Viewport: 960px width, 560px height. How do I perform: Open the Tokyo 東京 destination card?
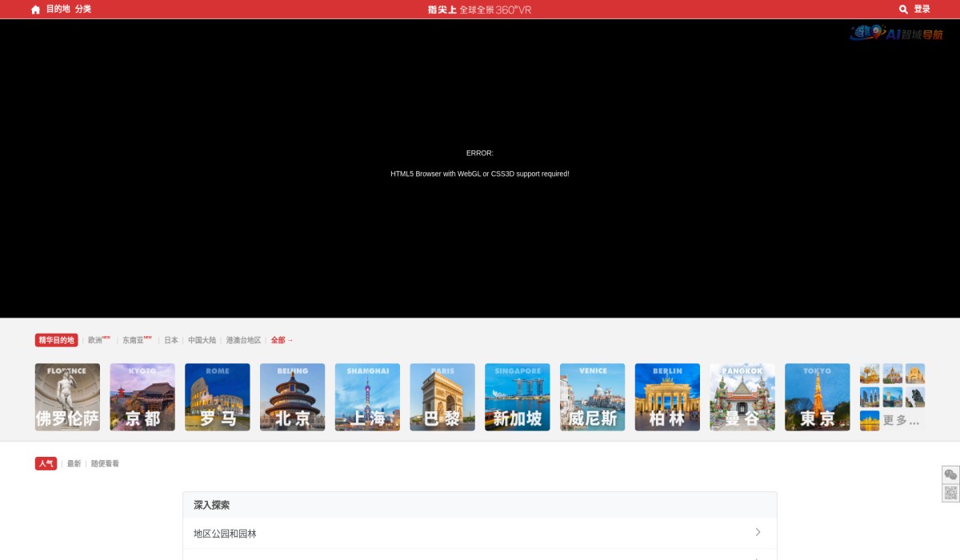click(x=817, y=397)
